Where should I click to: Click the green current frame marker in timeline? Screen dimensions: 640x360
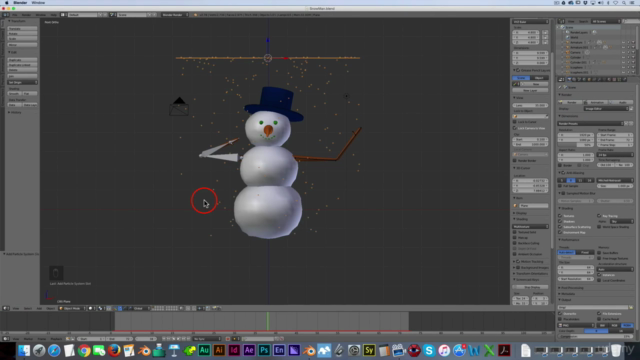(x=268, y=321)
